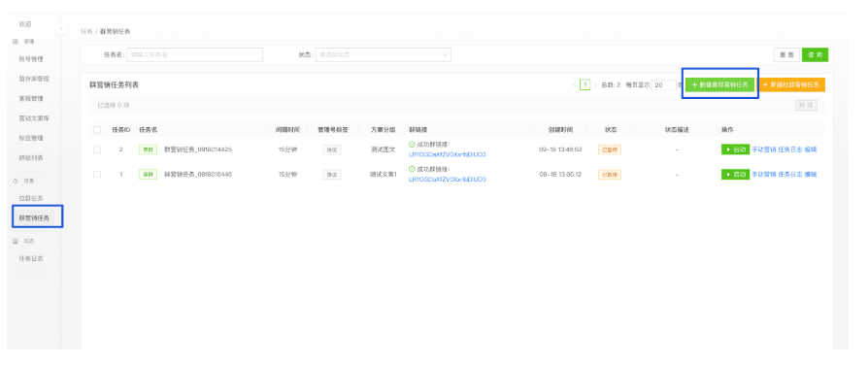Click the green new group marketing task button
Screen dimensions: 868x365
719,84
